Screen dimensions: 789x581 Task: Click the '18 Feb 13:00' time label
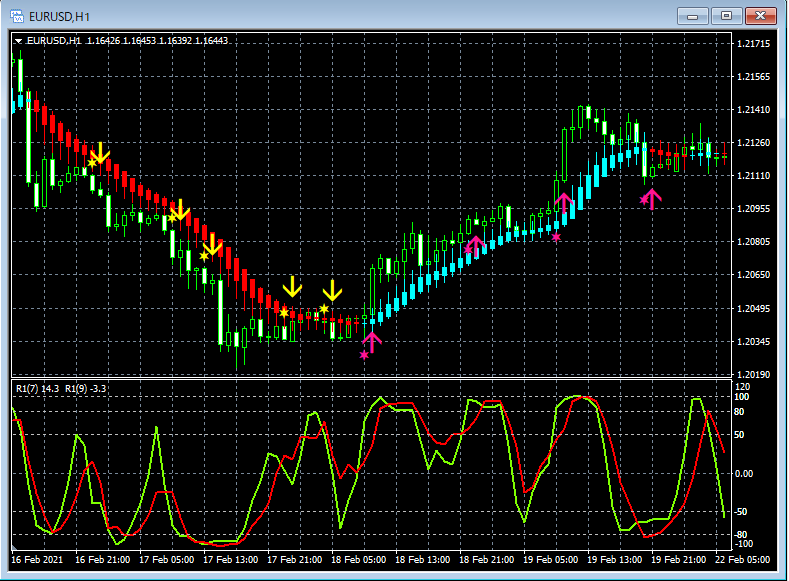tap(422, 559)
